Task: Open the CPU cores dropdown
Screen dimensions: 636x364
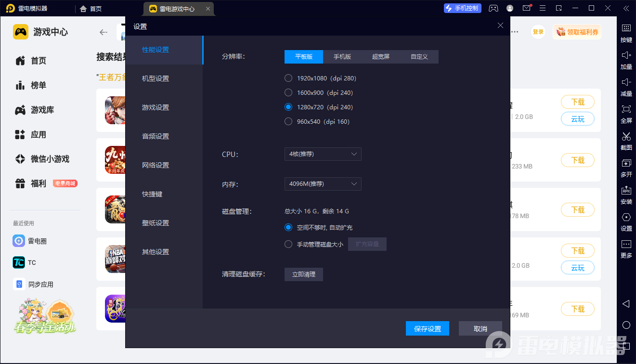Action: pos(323,154)
